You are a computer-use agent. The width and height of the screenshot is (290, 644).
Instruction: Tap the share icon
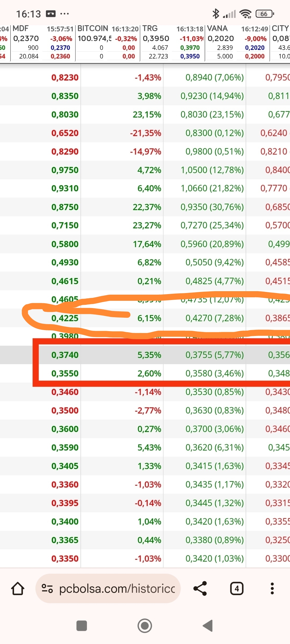point(200,589)
